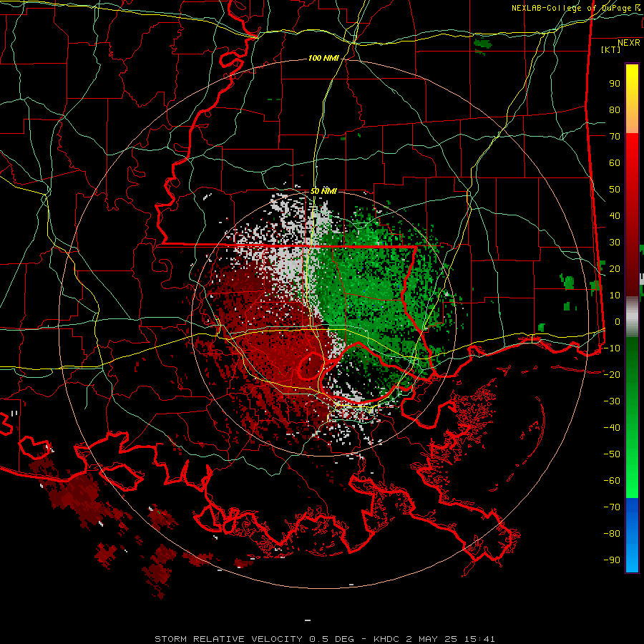The image size is (644, 644).
Task: Click the -60 value on the velocity scale
Action: point(612,481)
